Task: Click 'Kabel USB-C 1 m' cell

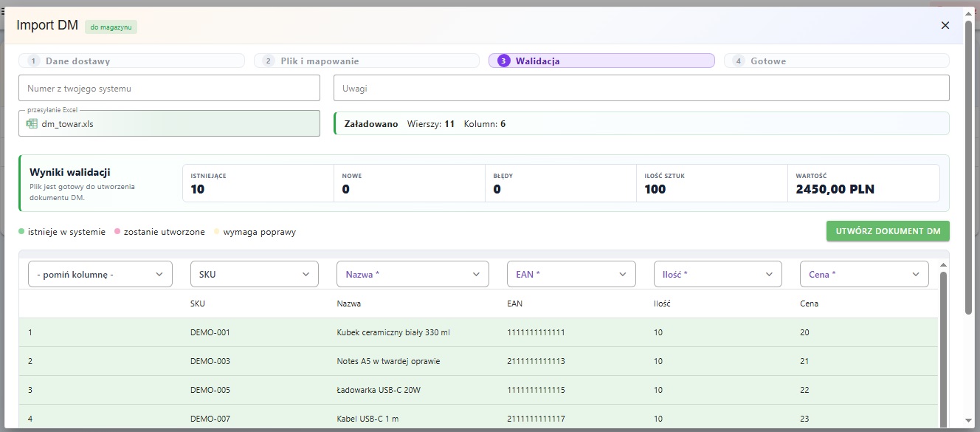Action: point(367,419)
